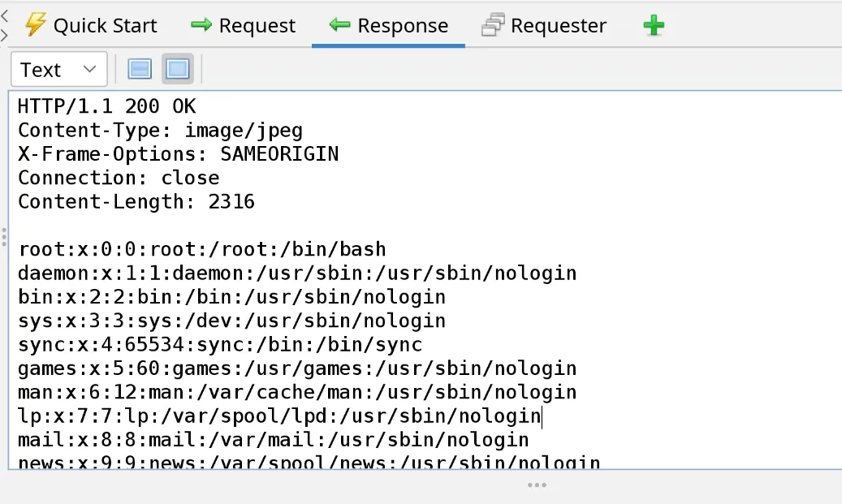This screenshot has width=842, height=504.
Task: Place cursor on the HTTP/1.1 200 OK line
Action: point(107,106)
